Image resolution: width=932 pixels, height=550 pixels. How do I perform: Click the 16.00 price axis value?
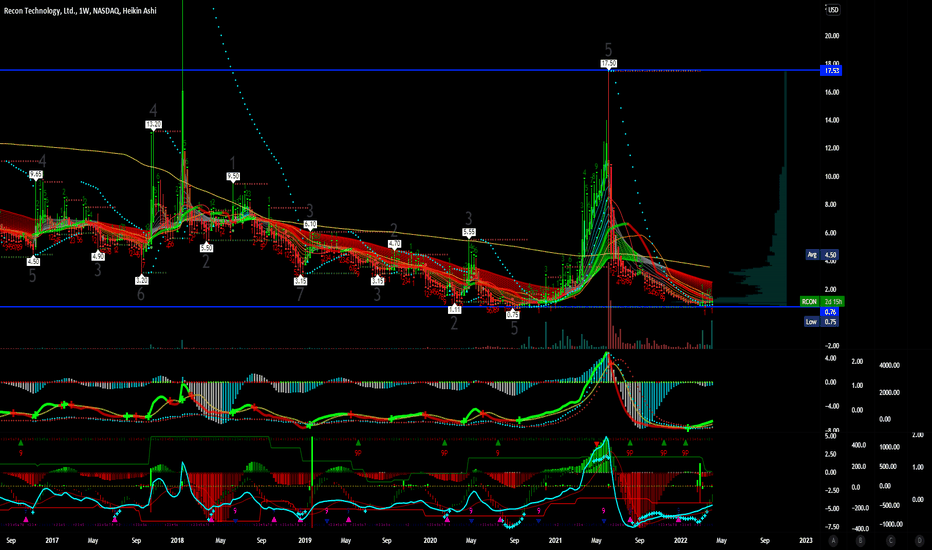(832, 92)
